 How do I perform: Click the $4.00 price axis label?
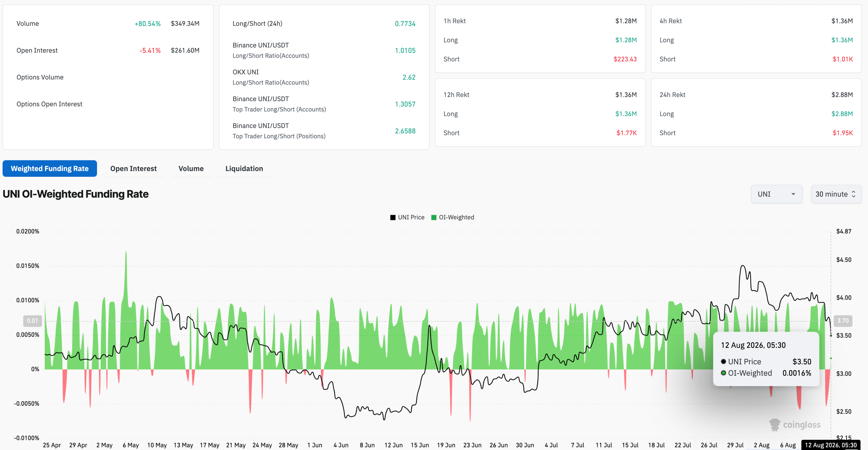(x=843, y=298)
